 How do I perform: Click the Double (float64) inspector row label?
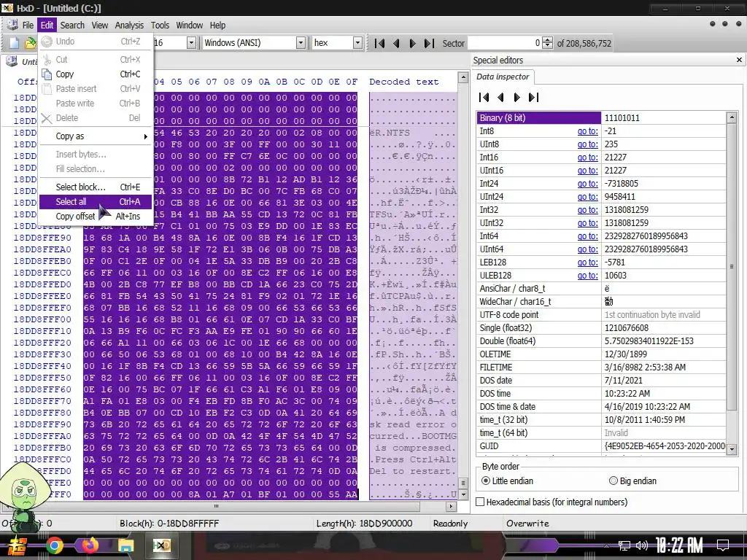pyautogui.click(x=508, y=341)
